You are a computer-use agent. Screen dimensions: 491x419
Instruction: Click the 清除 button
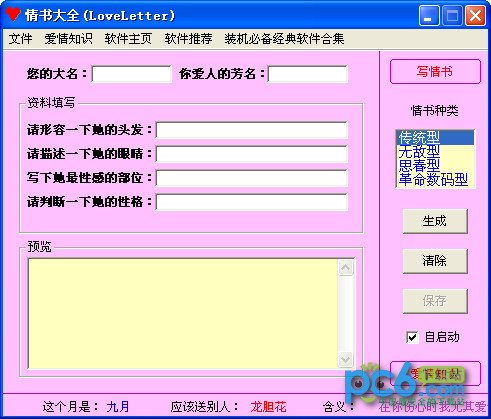435,261
